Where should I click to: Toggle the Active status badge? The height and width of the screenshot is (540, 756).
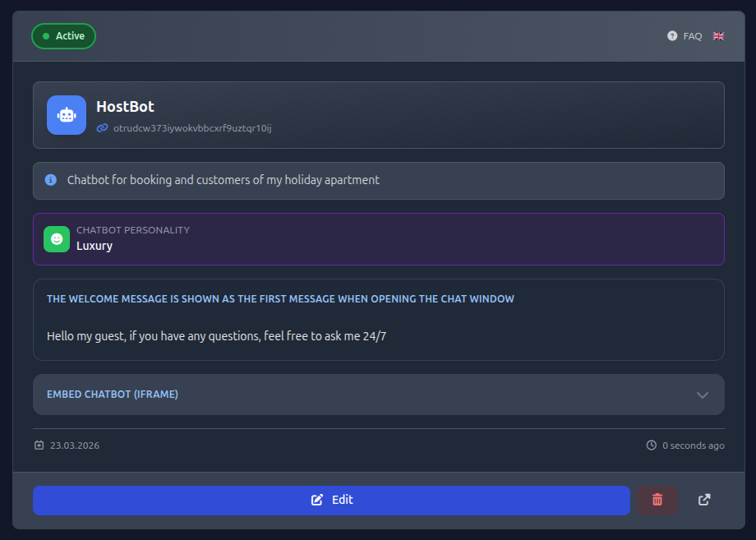click(x=64, y=36)
